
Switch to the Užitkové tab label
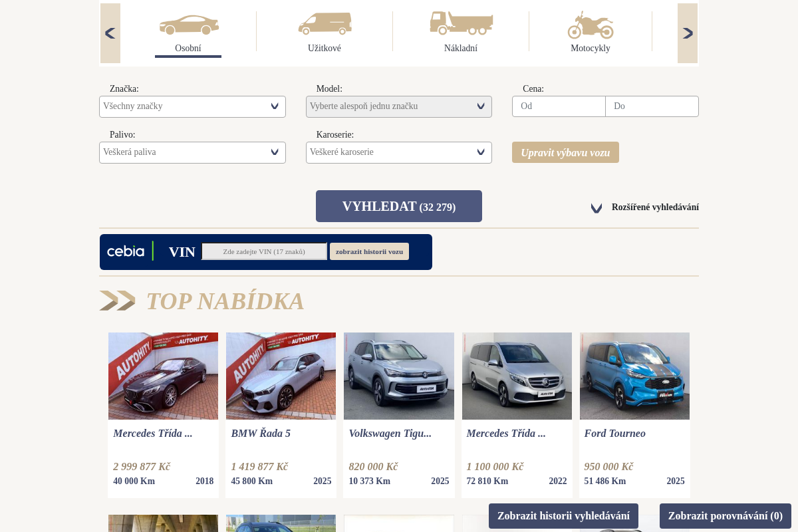[x=325, y=49]
